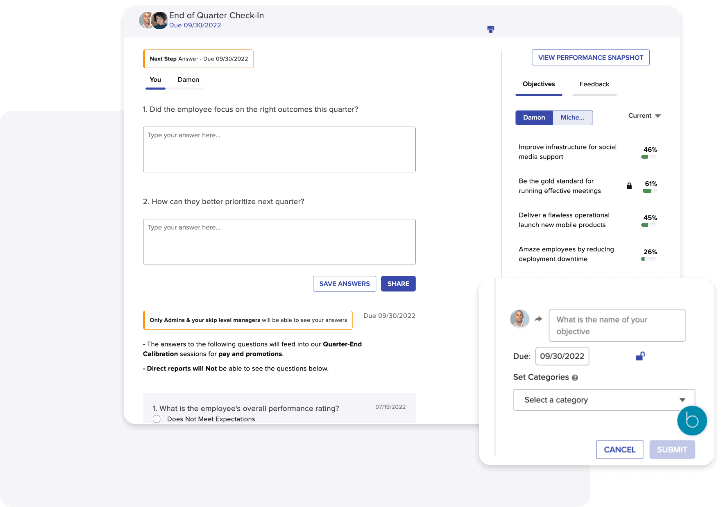This screenshot has height=507, width=723.
Task: Click objective Improve infrastructure for social media support
Action: tap(567, 152)
